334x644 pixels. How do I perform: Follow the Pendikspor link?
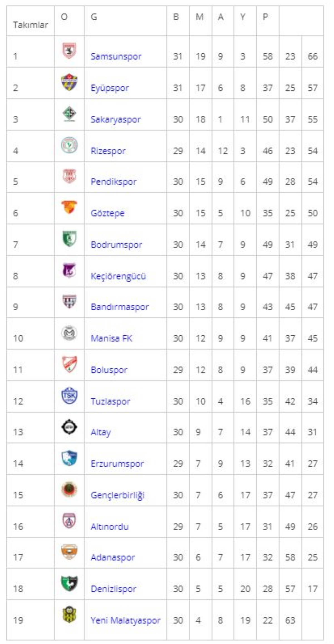click(114, 182)
